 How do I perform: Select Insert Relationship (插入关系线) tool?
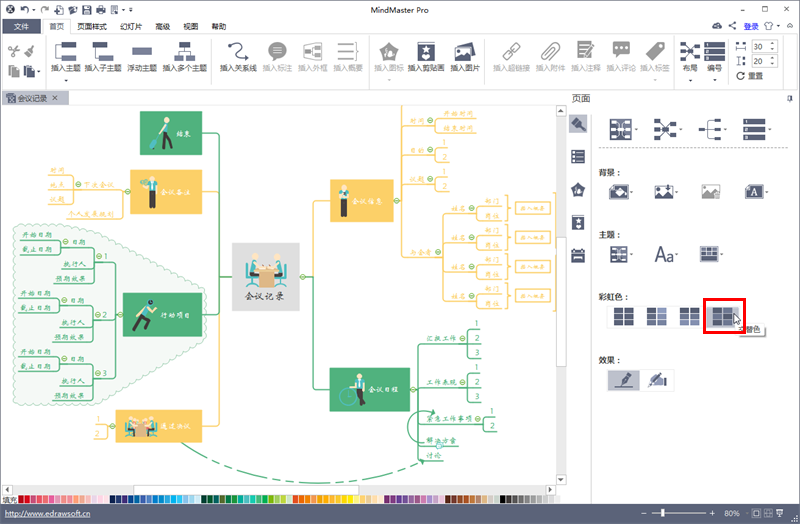pos(238,57)
